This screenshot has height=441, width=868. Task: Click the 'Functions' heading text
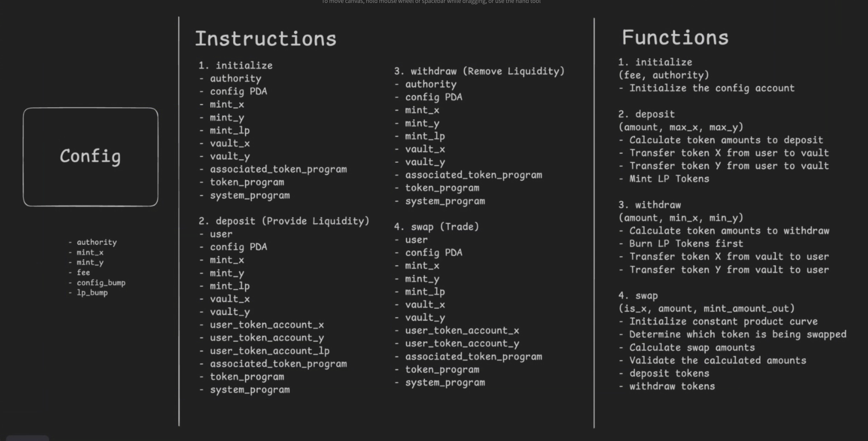[675, 37]
